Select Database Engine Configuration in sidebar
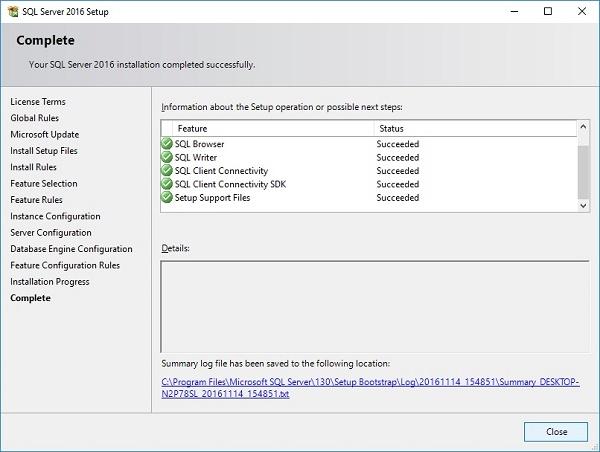Image resolution: width=600 pixels, height=452 pixels. click(x=71, y=249)
